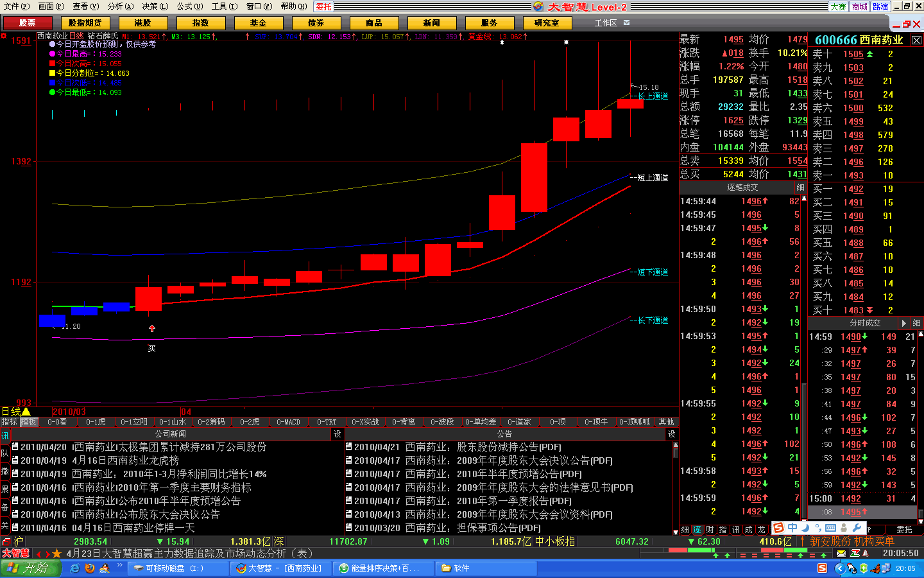Click the 大智慧 logo in bottom bar
Screen dimensions: 924x578
16,553
